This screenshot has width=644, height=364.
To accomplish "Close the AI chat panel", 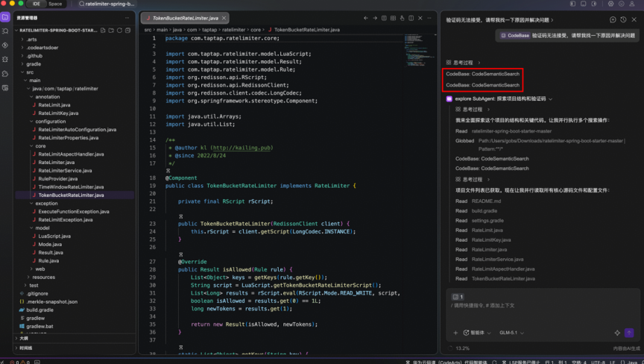I will tap(634, 19).
